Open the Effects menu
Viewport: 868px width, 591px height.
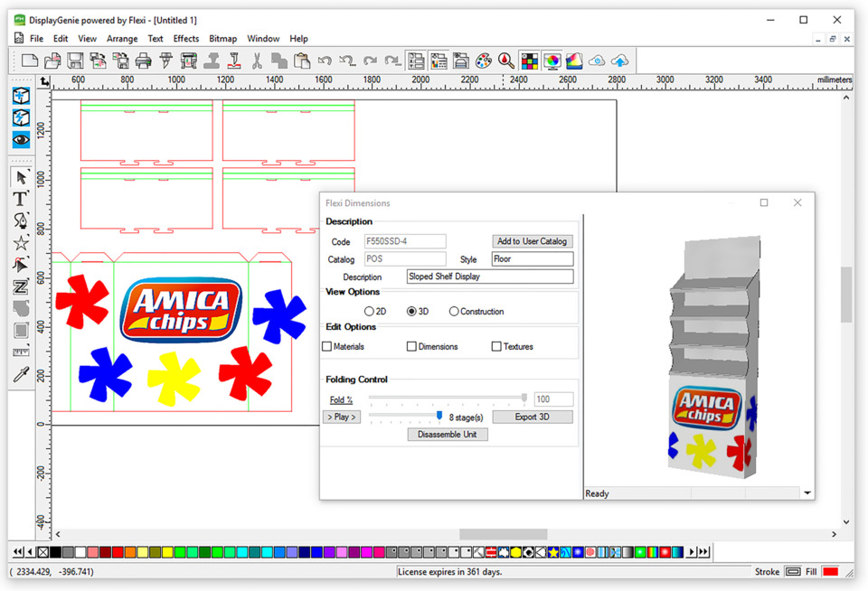(186, 39)
